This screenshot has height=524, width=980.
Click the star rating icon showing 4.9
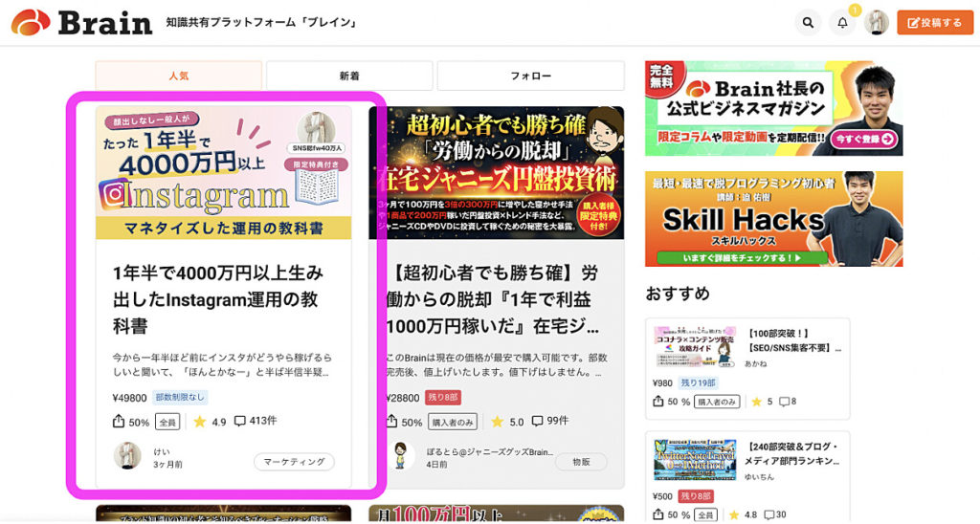pyautogui.click(x=199, y=422)
